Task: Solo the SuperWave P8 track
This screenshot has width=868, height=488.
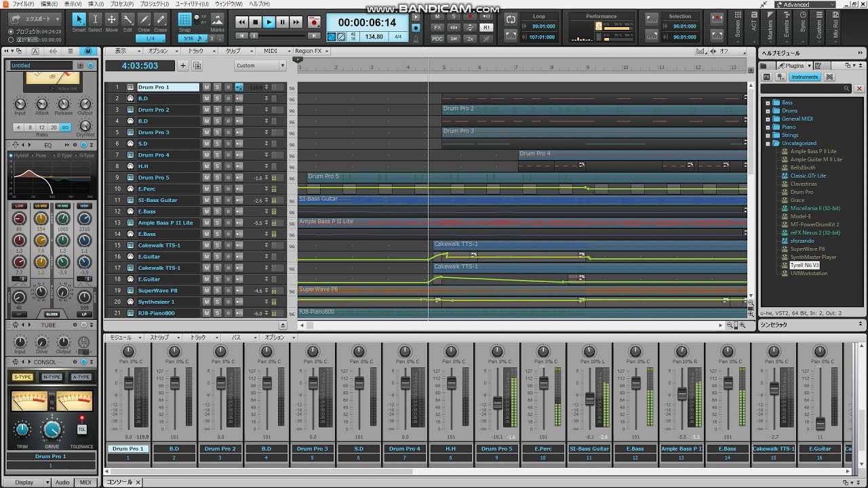Action: pyautogui.click(x=217, y=291)
